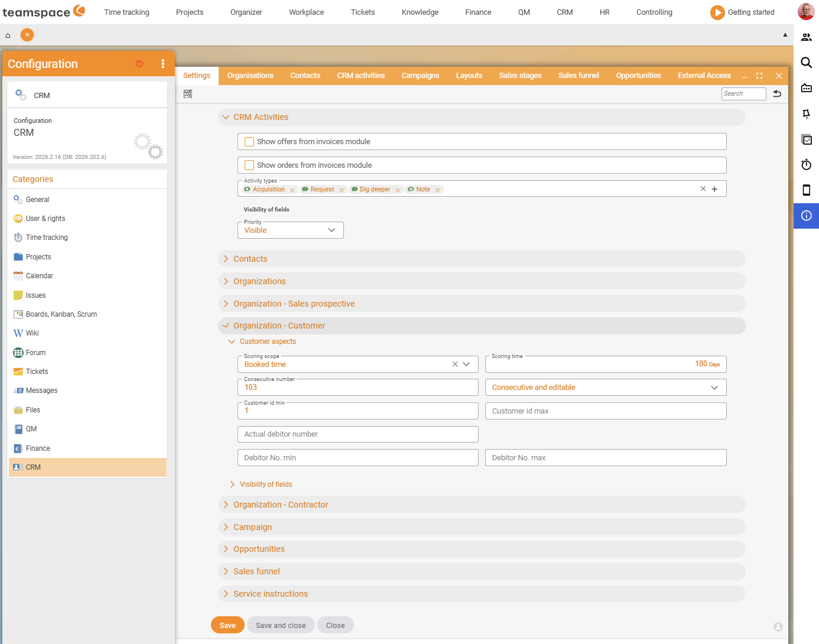Collapse the top bar with up arrow

click(785, 35)
